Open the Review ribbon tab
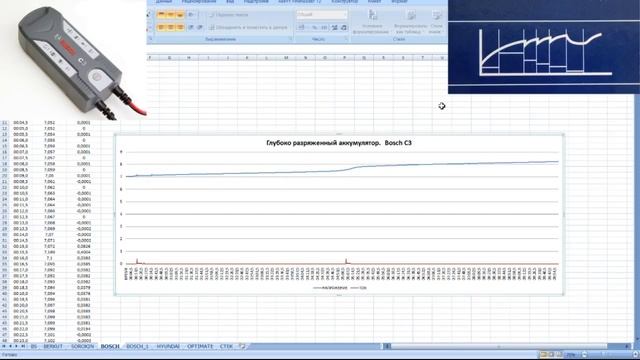Screen dimensions: 640x360 (x=199, y=2)
